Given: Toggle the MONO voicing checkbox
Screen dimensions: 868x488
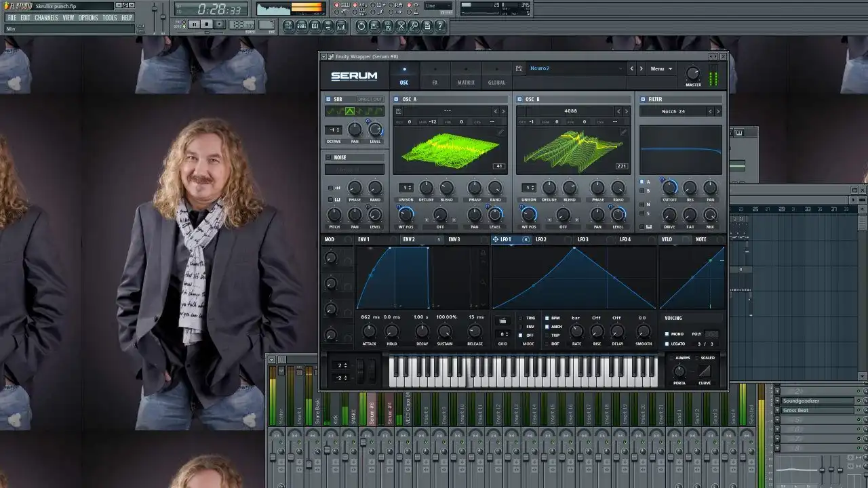Looking at the screenshot, I should [x=667, y=334].
